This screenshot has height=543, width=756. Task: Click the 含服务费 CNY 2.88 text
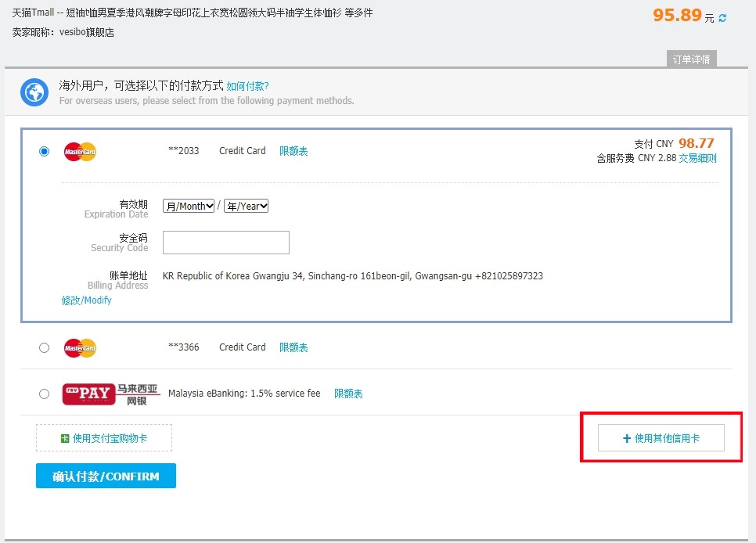(636, 158)
